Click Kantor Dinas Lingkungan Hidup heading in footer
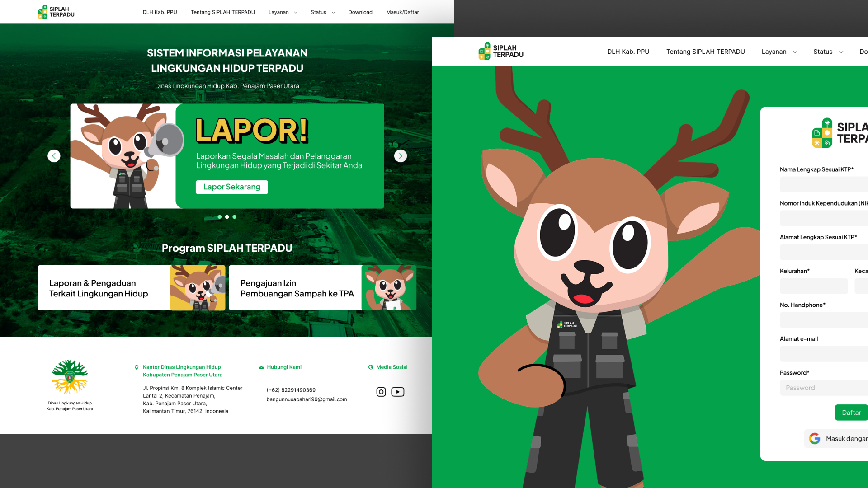This screenshot has height=488, width=868. coord(183,371)
